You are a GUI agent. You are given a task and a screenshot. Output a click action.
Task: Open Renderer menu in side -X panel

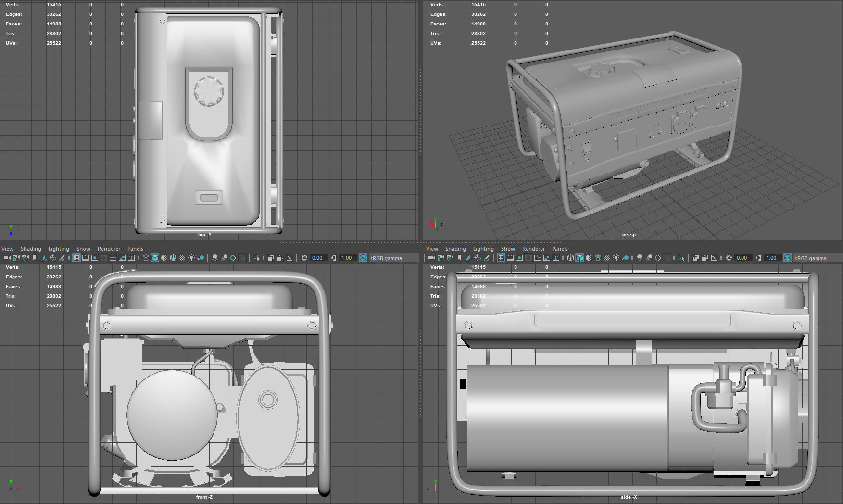tap(533, 249)
